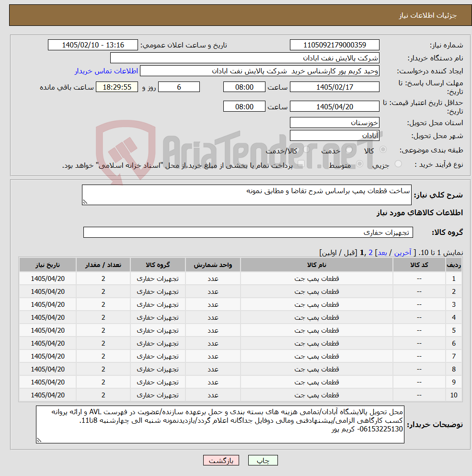The height and width of the screenshot is (476, 472).
Task: Select قطعات پمپ جت in row 10
Action: 317,395
